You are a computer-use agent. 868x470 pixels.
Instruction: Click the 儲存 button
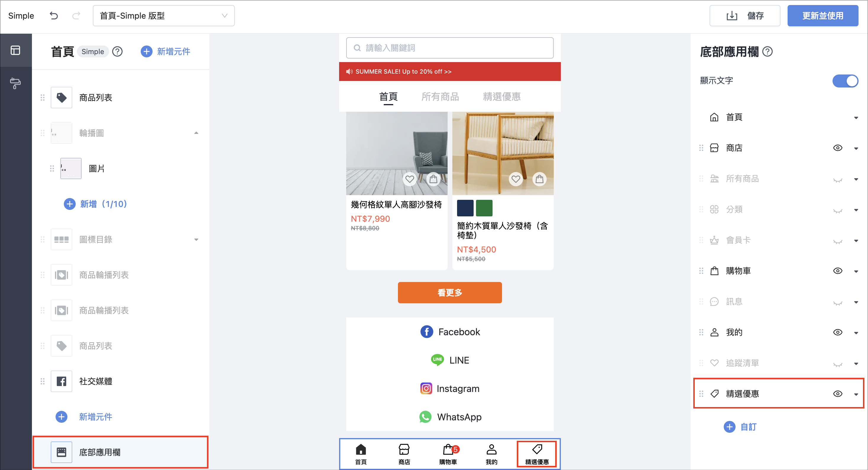745,15
